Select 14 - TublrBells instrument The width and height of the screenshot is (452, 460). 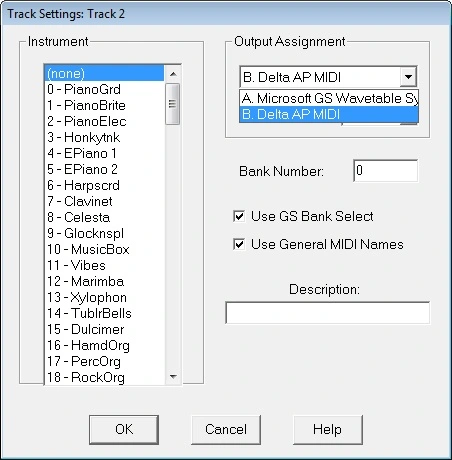[104, 313]
